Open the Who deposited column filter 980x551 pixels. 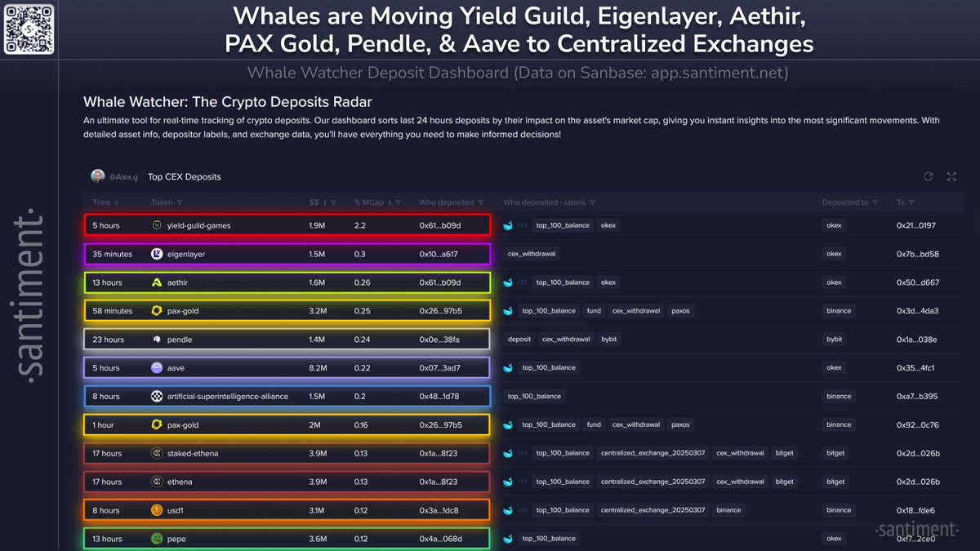tap(482, 202)
